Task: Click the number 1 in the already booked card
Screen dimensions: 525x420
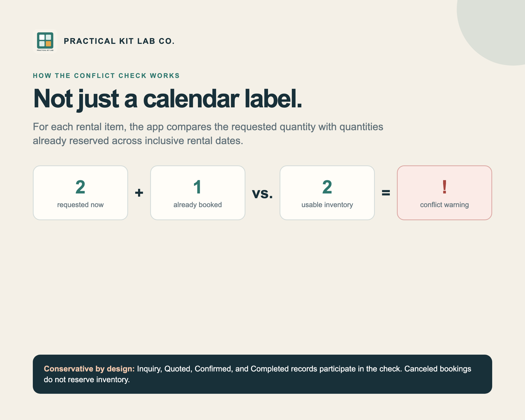Action: coord(197,187)
